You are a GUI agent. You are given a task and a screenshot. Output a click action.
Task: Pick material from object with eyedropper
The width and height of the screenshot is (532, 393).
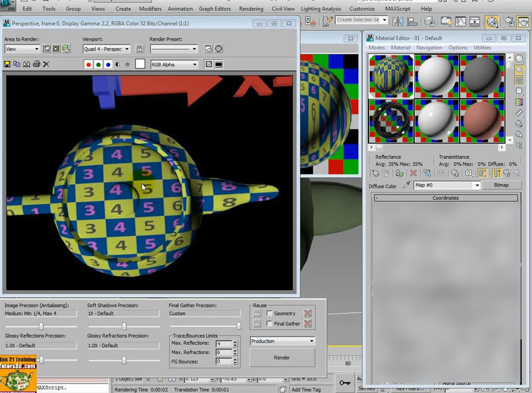[x=406, y=184]
